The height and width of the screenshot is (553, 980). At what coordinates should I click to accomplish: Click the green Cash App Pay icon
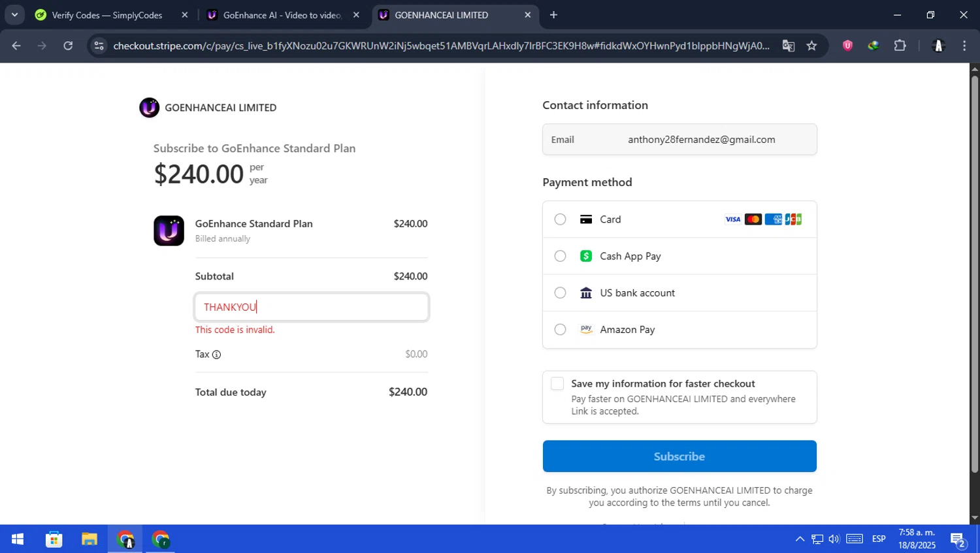click(x=586, y=256)
